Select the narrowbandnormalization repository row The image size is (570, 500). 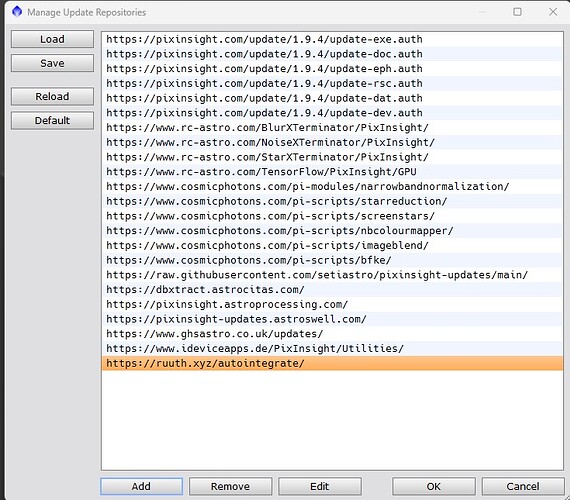pyautogui.click(x=332, y=187)
